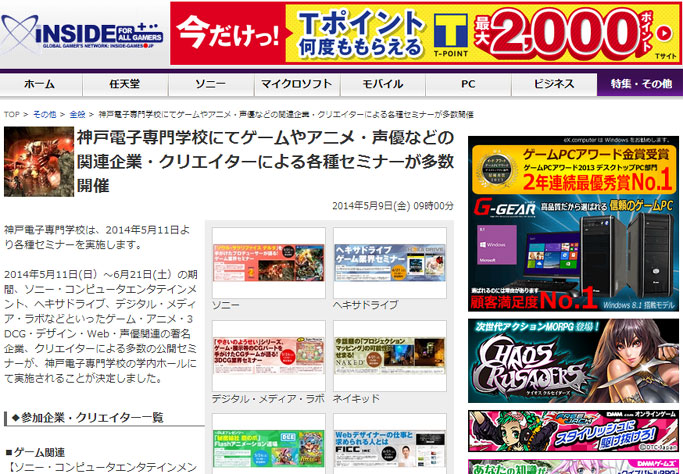Open the ソニー menu tab
Screen dimensions: 683x474
(x=211, y=84)
